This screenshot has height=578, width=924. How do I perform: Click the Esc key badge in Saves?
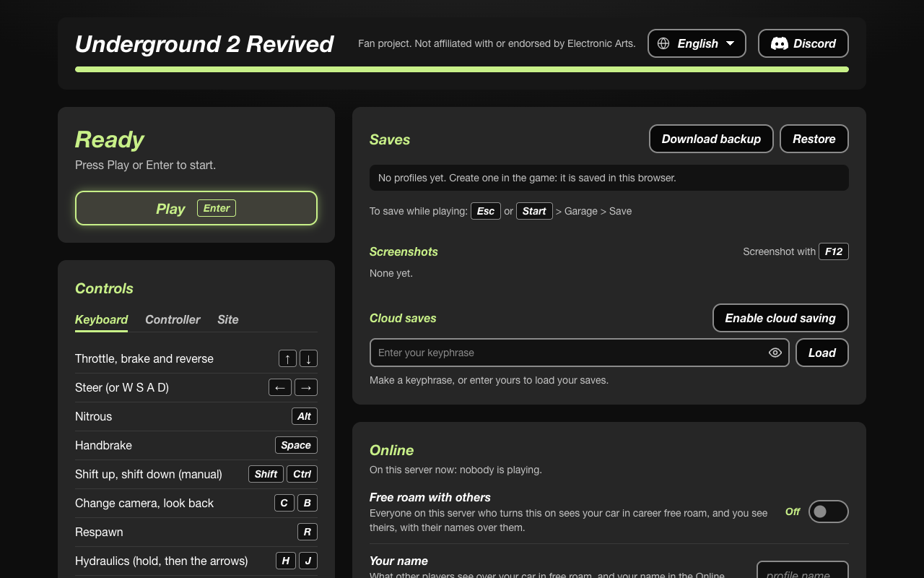(486, 211)
